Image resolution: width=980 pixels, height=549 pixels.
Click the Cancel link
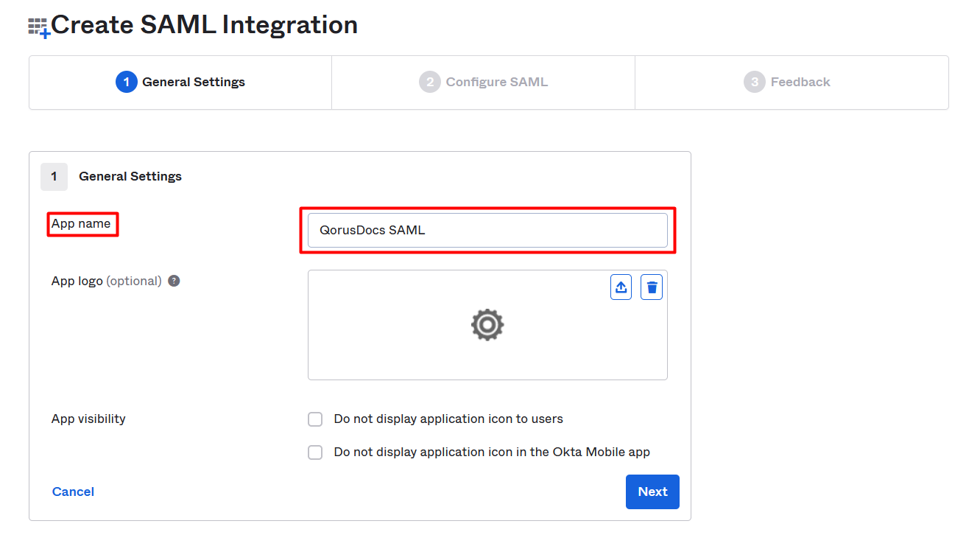click(x=73, y=492)
